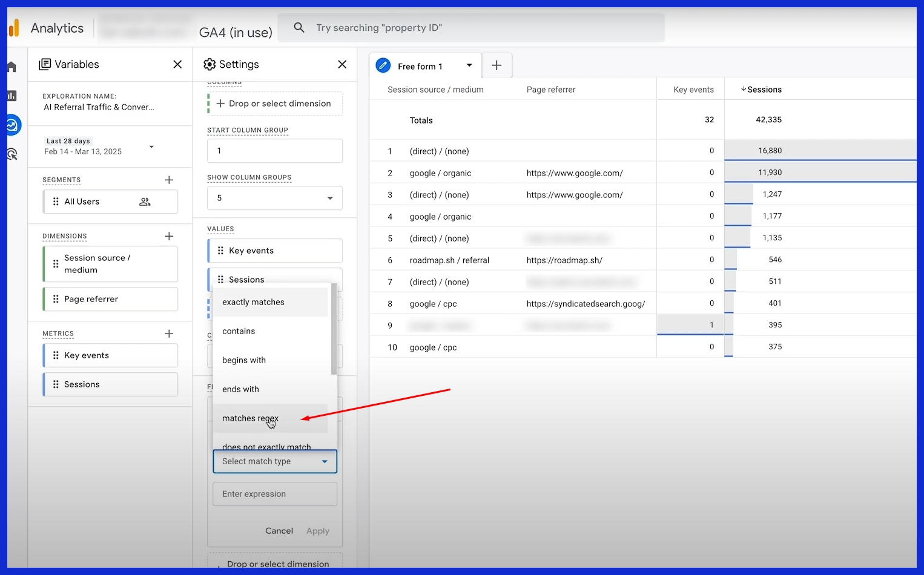The height and width of the screenshot is (575, 924).
Task: Open the Select match type dropdown
Action: [x=275, y=461]
